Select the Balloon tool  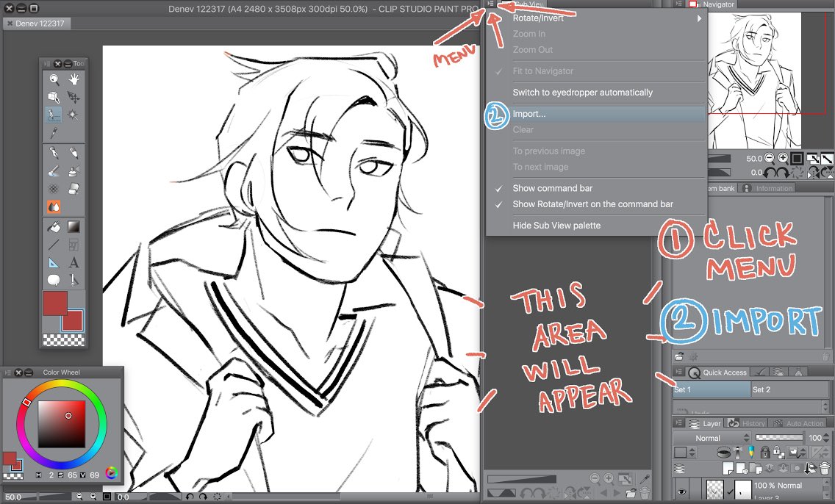coord(54,280)
